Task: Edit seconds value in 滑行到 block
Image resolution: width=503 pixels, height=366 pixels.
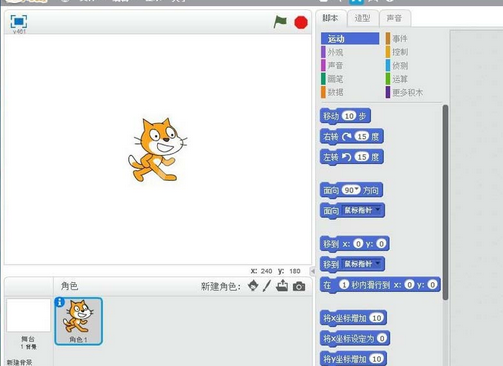Action: [344, 284]
